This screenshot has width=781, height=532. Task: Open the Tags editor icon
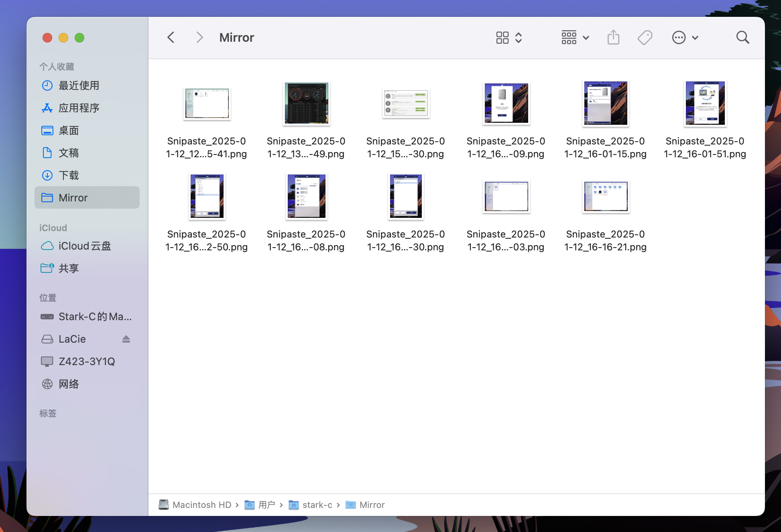tap(645, 38)
